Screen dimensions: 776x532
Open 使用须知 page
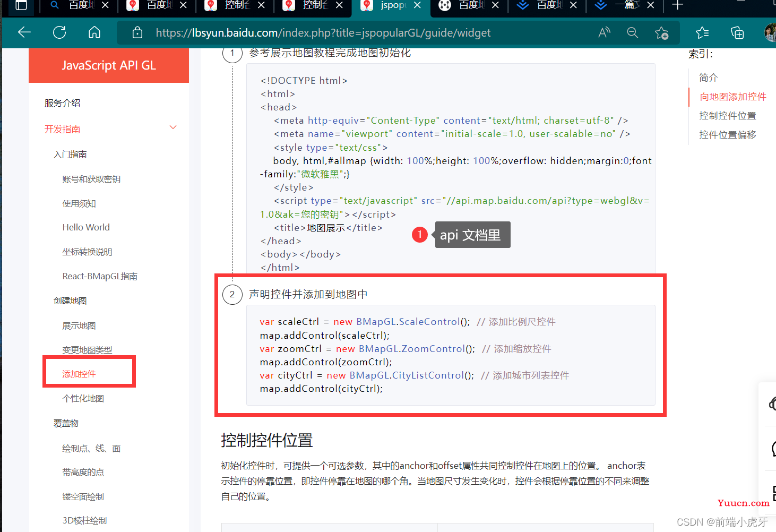click(79, 204)
